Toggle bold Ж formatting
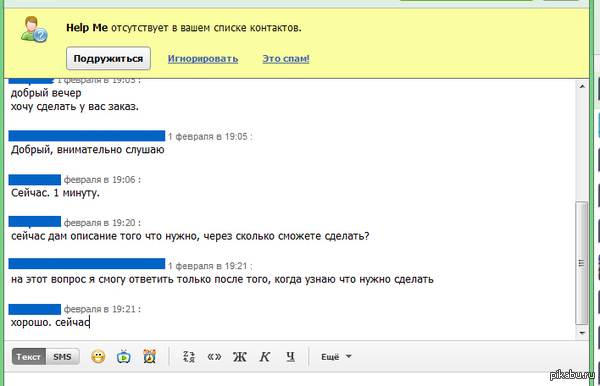 tap(240, 357)
